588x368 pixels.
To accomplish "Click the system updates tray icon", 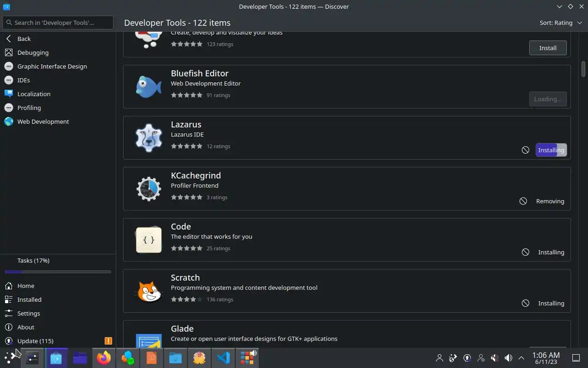I will tap(467, 358).
